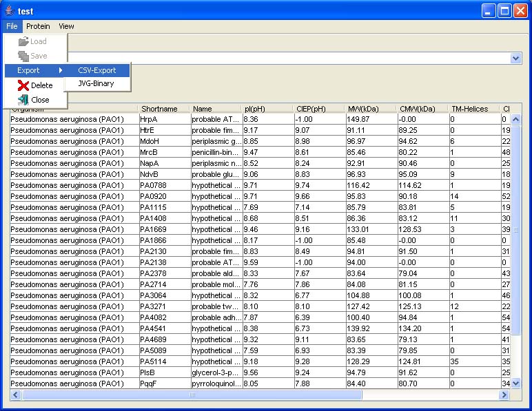Click the horizontal scrollbar thumb

192,395
